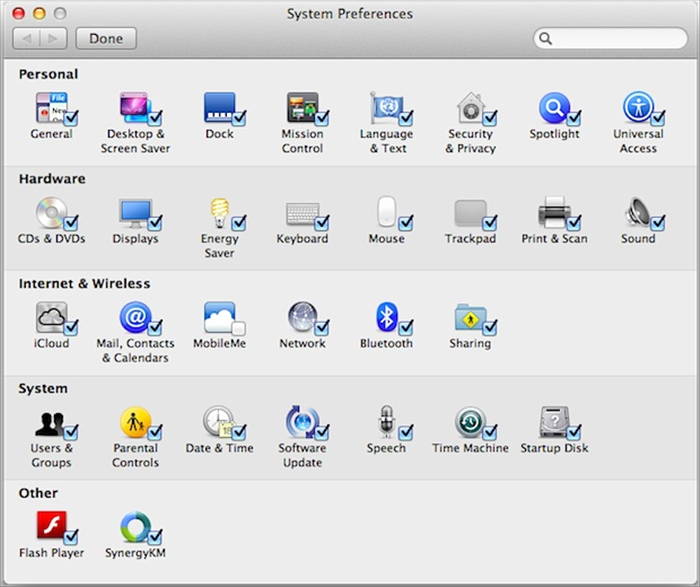This screenshot has height=587, width=700.
Task: Uncheck the Bluetooth pane checkbox
Action: point(406,328)
